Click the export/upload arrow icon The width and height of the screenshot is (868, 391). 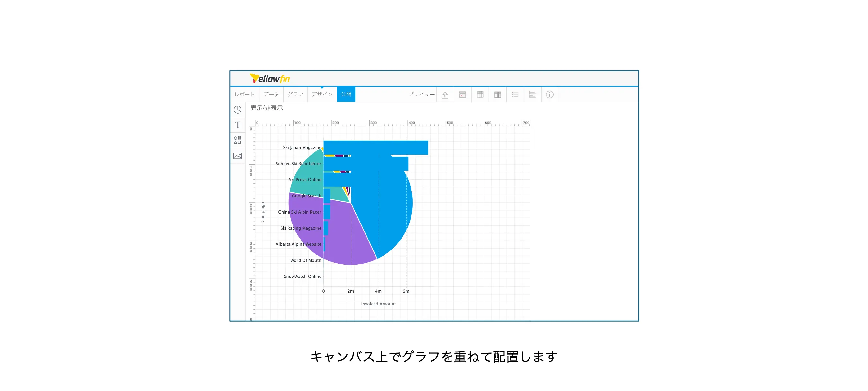445,95
